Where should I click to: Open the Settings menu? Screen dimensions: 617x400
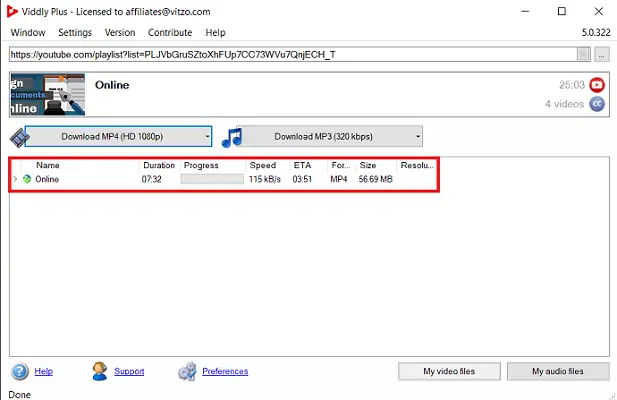(74, 32)
